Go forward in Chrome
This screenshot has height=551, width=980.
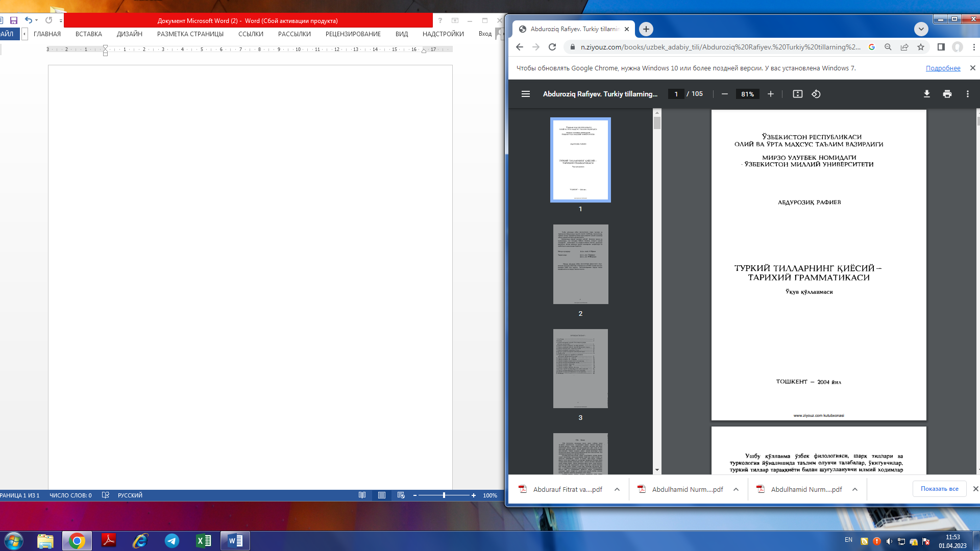(x=536, y=47)
